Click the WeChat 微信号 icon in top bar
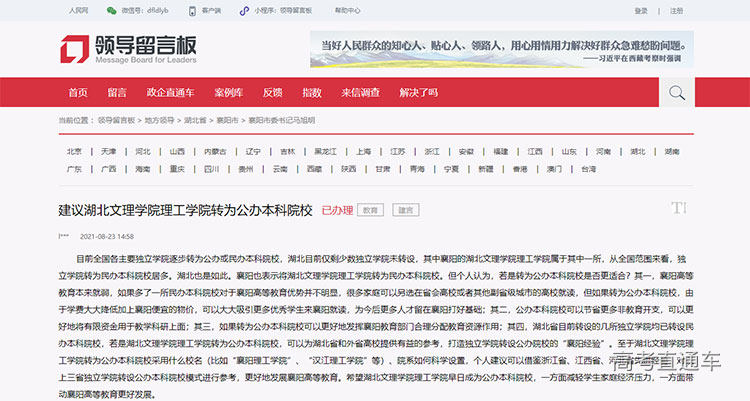The image size is (750, 401). pyautogui.click(x=109, y=10)
